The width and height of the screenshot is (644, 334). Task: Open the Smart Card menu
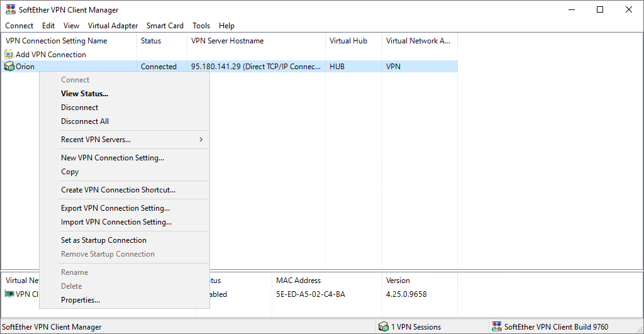(x=165, y=25)
